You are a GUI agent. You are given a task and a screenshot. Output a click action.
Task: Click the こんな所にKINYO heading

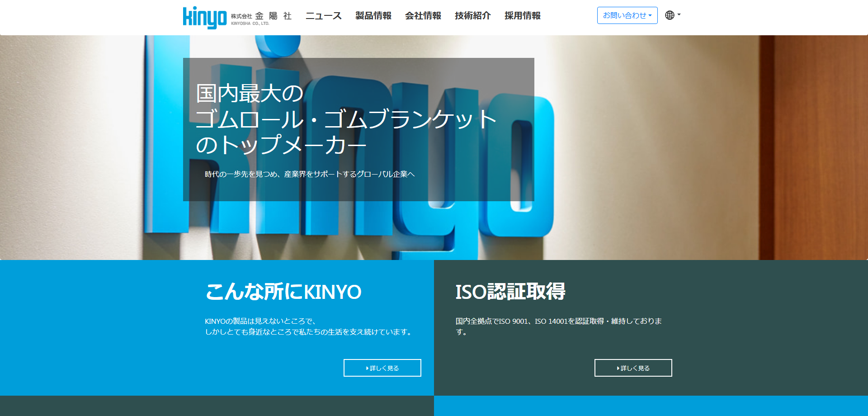283,292
